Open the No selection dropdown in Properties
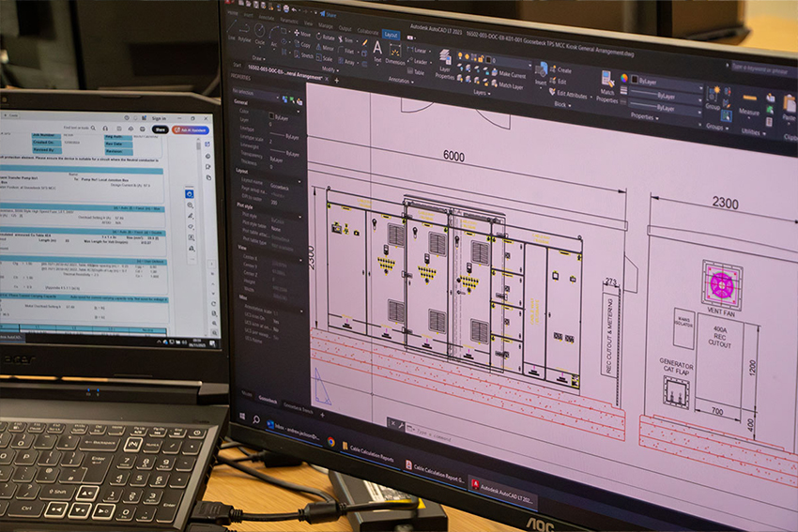798x532 pixels. click(x=256, y=94)
